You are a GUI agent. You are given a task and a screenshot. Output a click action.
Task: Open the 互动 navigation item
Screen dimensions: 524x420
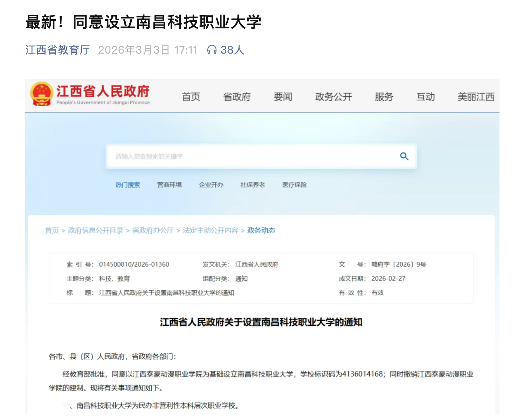tap(425, 97)
